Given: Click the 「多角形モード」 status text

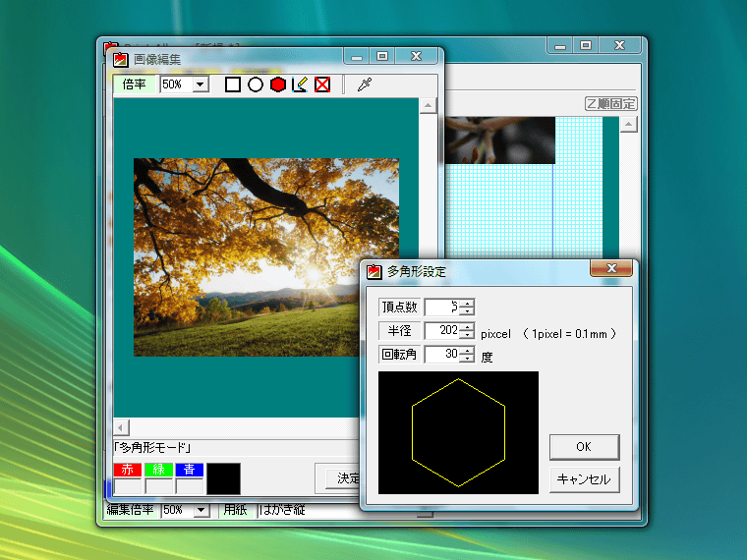Looking at the screenshot, I should 153,448.
